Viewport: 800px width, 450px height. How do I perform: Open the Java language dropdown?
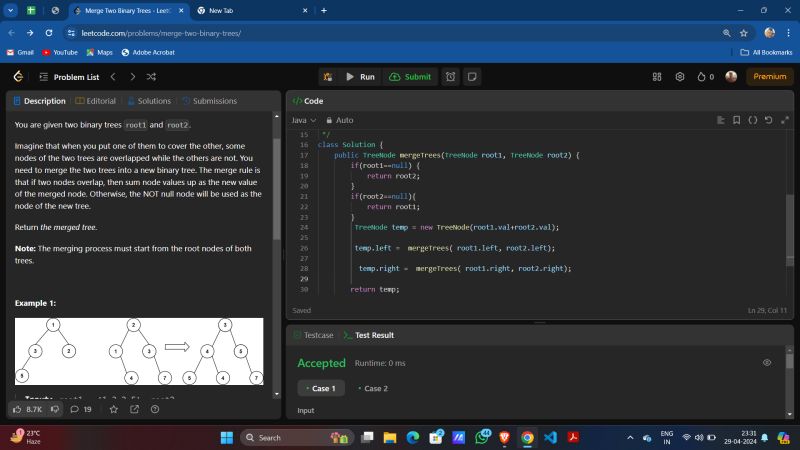coord(301,120)
